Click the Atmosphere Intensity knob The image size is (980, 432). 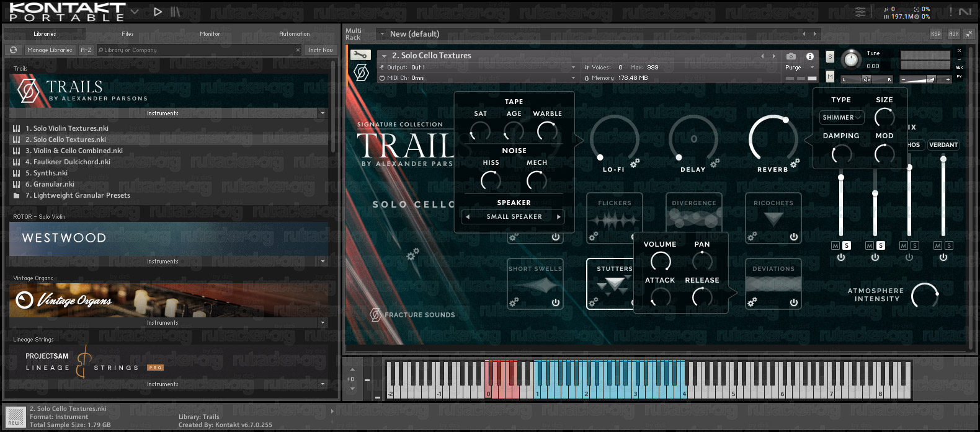(x=925, y=295)
